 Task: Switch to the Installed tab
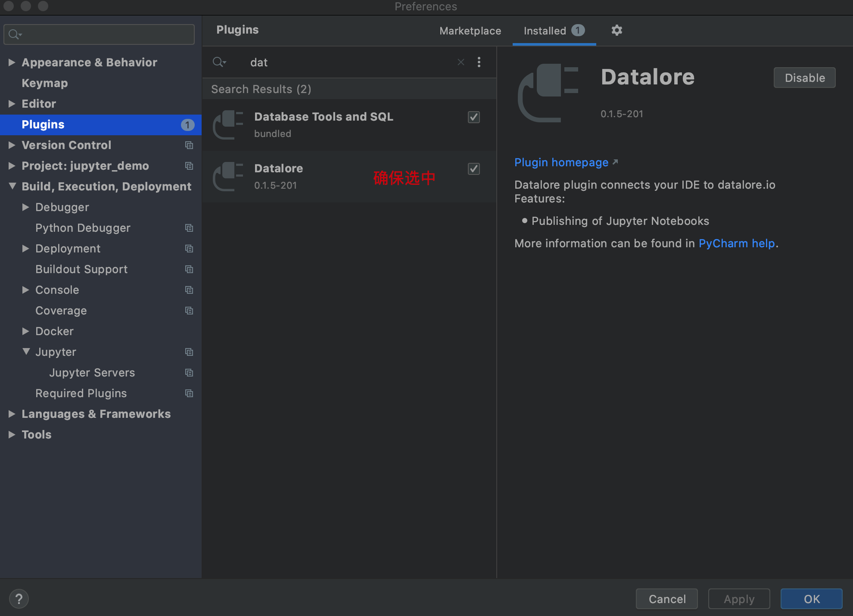[554, 31]
